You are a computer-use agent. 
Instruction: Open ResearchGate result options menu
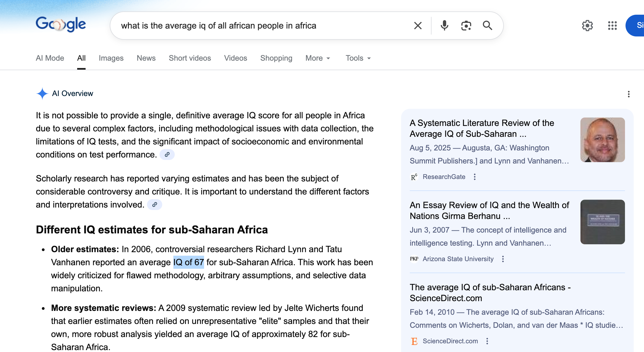point(475,177)
